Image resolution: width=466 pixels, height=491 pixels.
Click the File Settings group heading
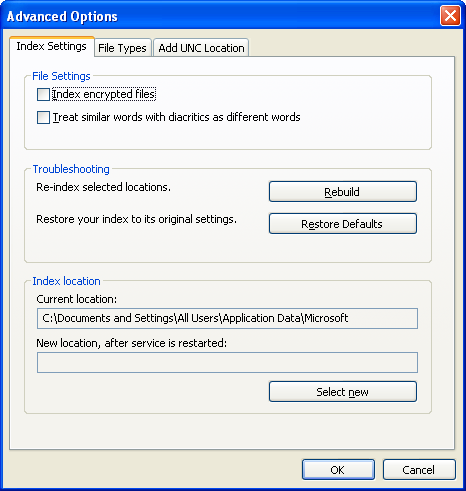coord(61,76)
